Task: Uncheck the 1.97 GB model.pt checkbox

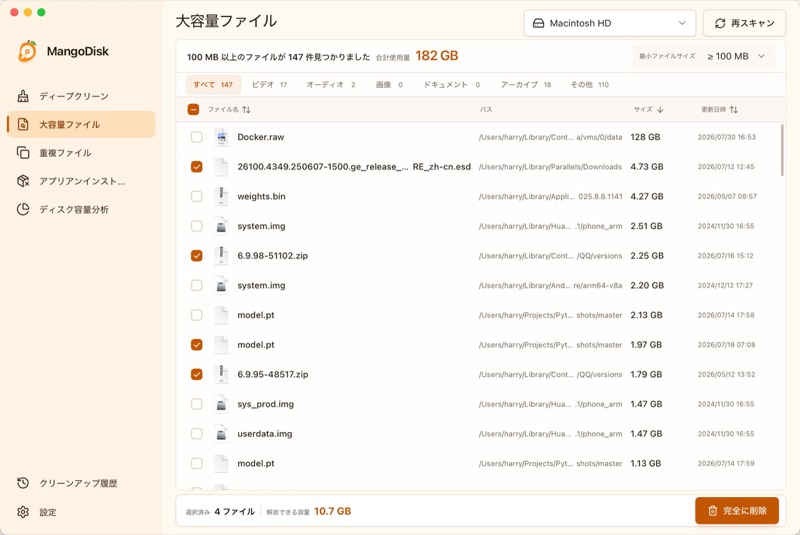Action: pyautogui.click(x=196, y=345)
